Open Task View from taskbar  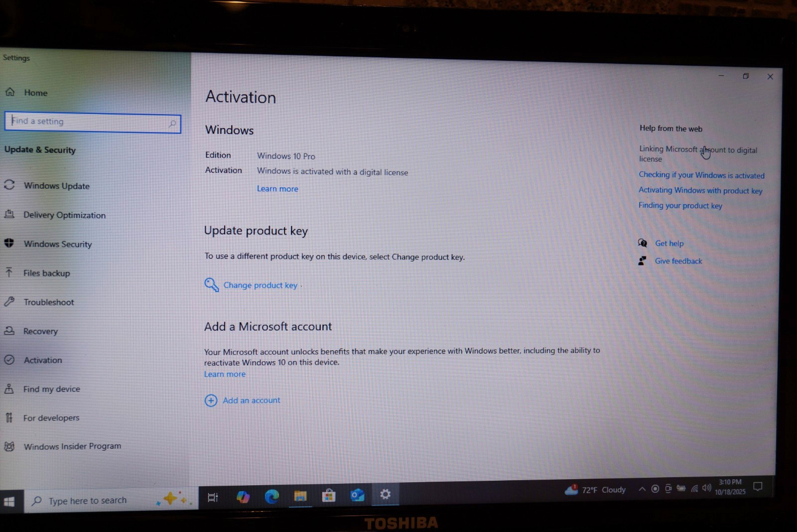coord(213,497)
